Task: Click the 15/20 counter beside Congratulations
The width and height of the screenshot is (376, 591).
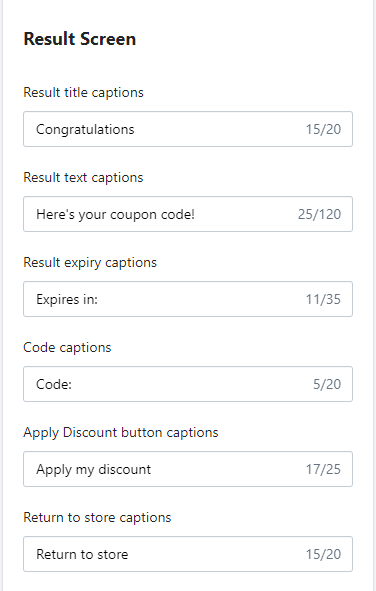Action: pos(323,129)
